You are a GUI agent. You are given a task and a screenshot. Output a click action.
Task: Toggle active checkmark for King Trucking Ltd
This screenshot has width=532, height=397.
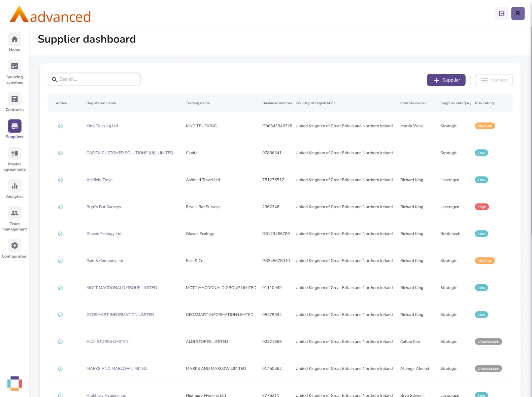pos(60,126)
